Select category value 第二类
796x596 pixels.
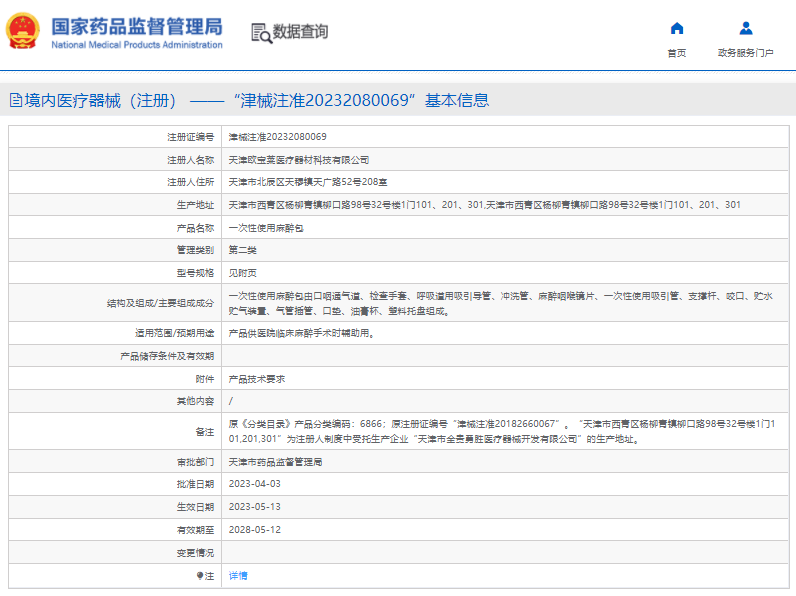pos(243,250)
